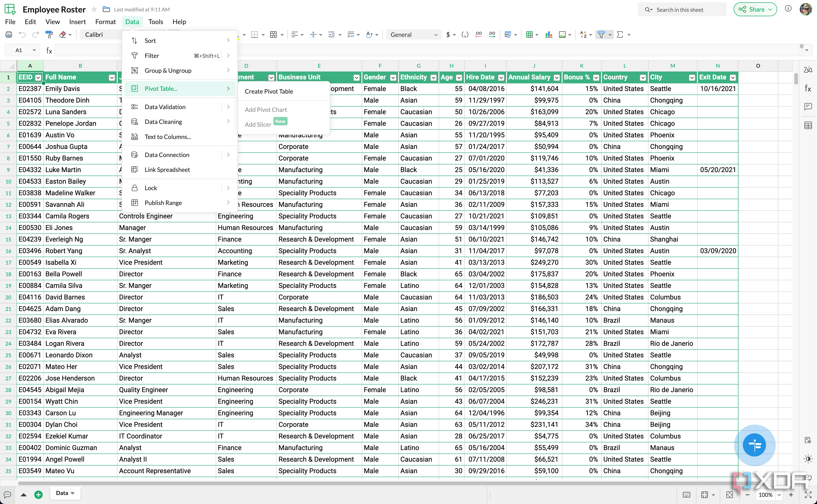Open the Insert menu
The width and height of the screenshot is (817, 504).
[77, 22]
